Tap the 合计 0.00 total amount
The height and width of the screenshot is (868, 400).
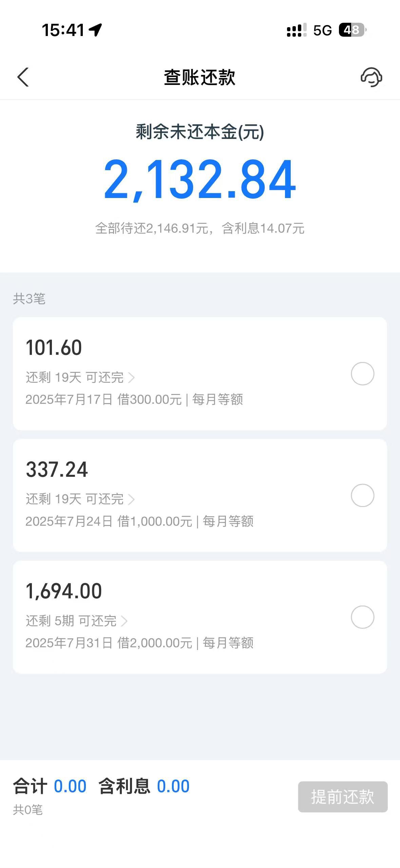point(50,786)
